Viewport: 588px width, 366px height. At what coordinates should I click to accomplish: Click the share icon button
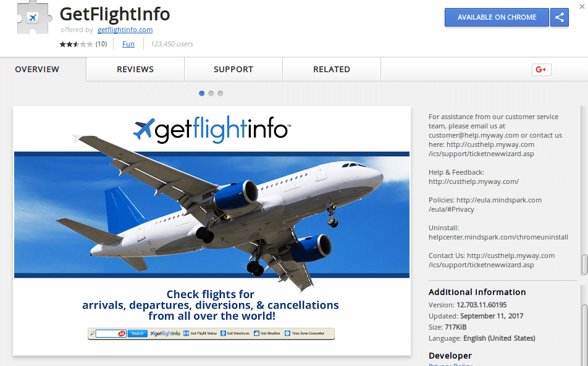[x=559, y=17]
